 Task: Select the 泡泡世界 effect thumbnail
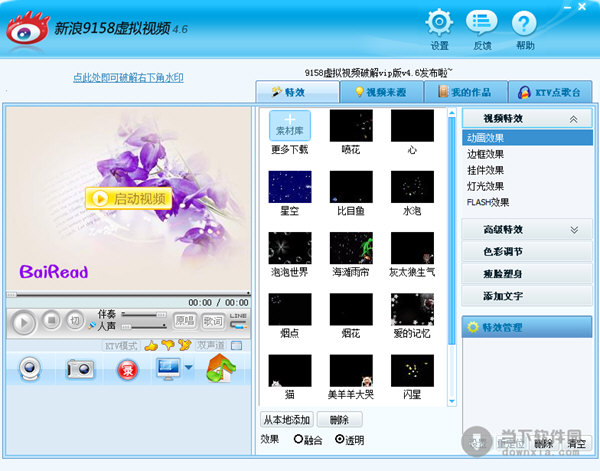click(x=290, y=248)
